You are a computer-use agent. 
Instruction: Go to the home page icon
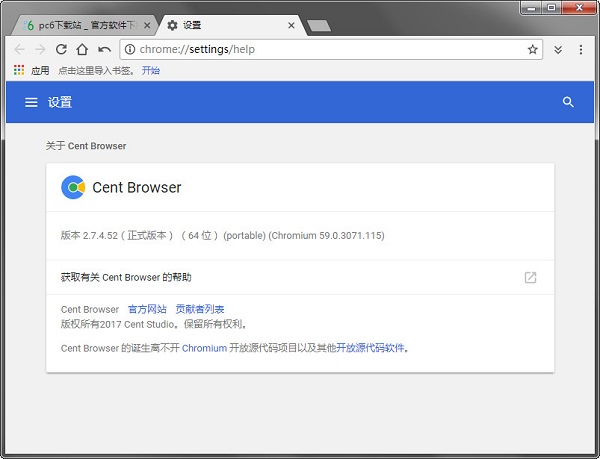pos(82,49)
